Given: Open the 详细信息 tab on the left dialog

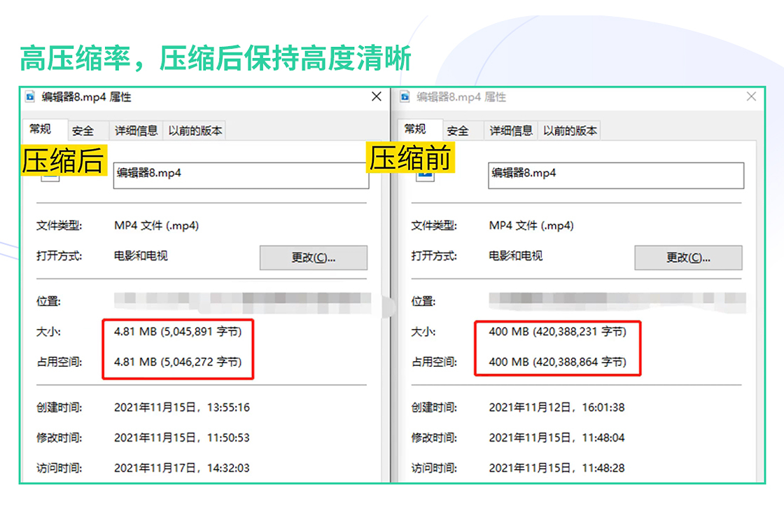Looking at the screenshot, I should 136,130.
